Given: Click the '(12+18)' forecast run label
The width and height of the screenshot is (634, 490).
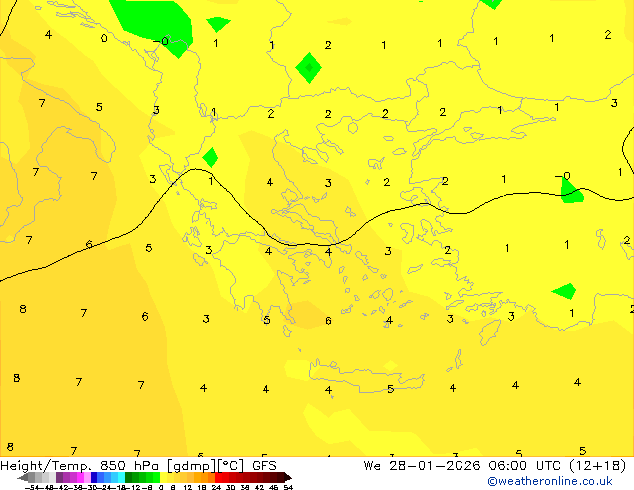Looking at the screenshot, I should [598, 466].
